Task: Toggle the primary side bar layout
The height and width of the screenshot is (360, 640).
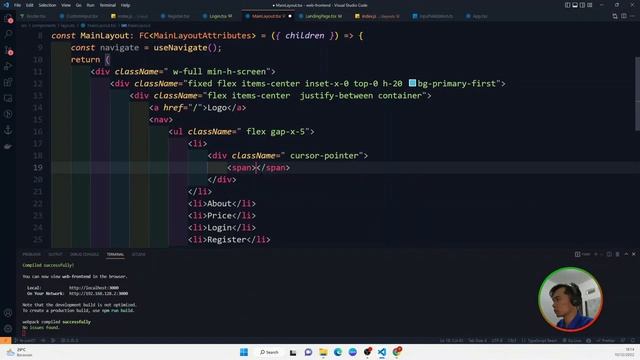Action: pos(567,5)
